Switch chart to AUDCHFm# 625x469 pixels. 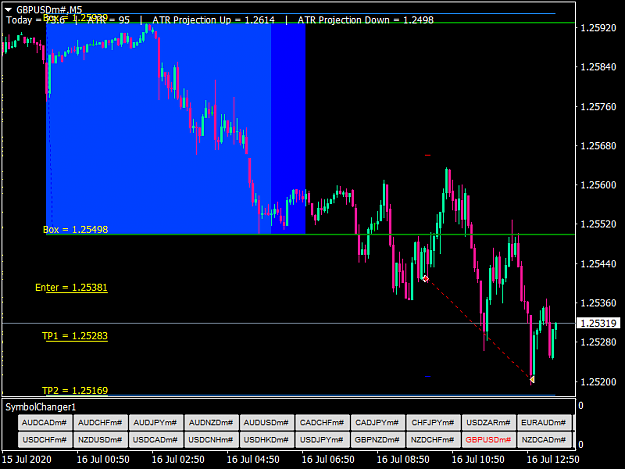click(100, 422)
